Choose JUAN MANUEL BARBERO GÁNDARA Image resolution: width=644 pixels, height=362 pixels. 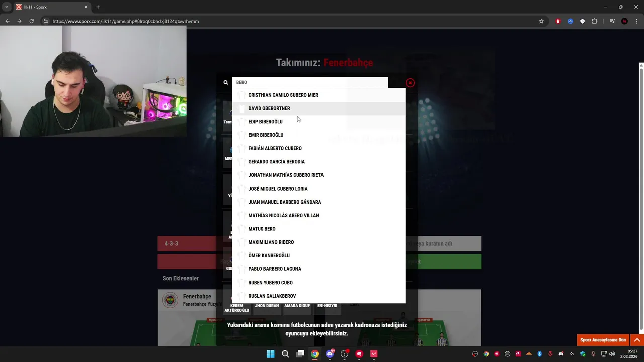[319, 202]
